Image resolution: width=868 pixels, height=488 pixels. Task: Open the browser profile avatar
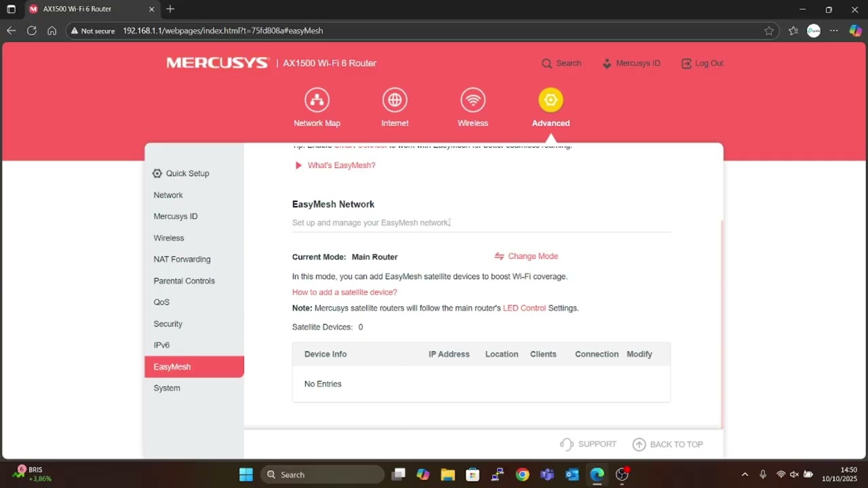pyautogui.click(x=814, y=30)
